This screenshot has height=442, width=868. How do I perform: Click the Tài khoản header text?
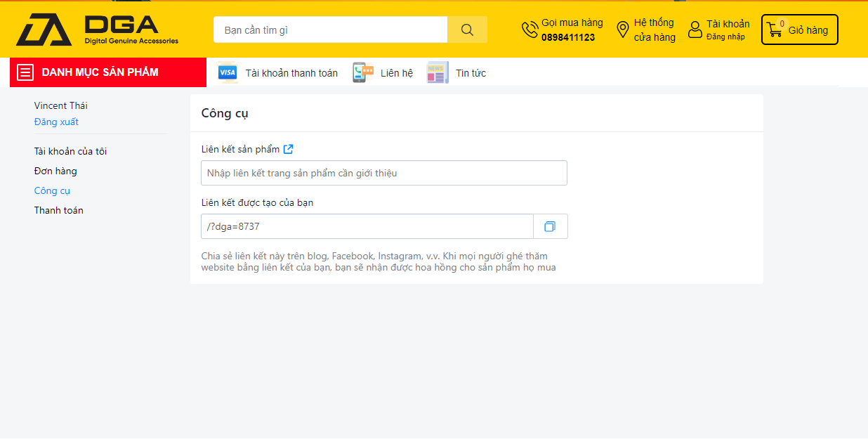(x=728, y=24)
